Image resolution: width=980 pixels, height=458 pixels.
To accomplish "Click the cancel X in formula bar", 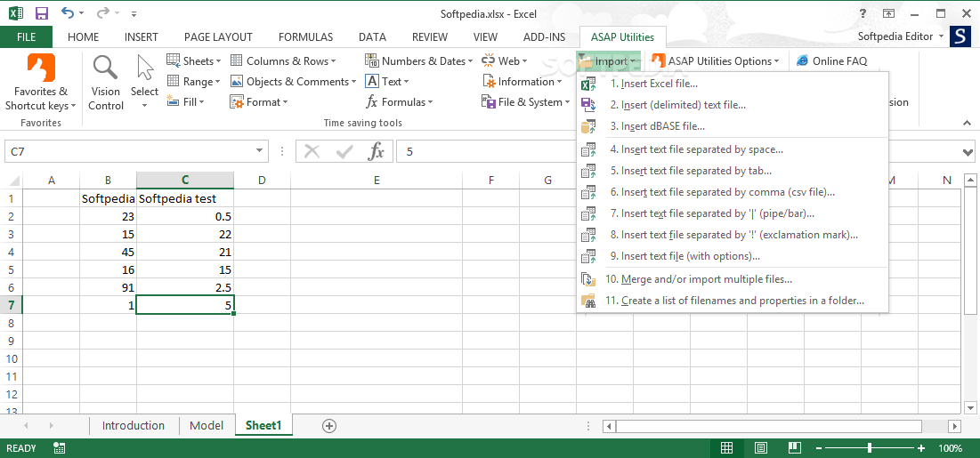I will [x=312, y=151].
